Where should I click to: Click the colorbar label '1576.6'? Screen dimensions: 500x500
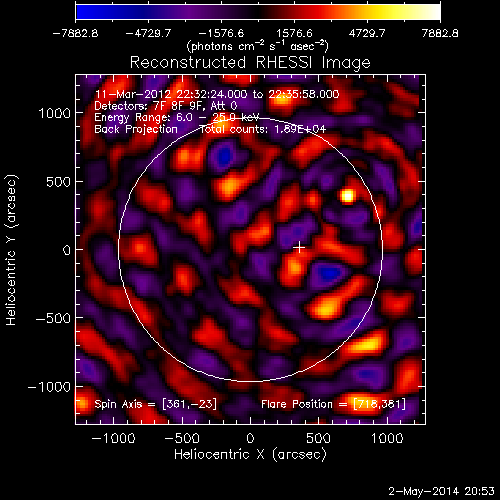294,33
